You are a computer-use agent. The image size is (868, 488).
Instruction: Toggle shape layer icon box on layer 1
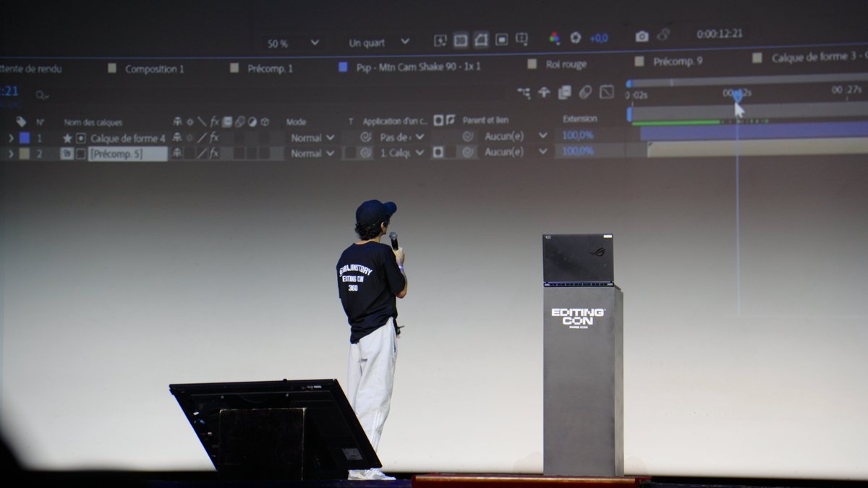tap(80, 138)
